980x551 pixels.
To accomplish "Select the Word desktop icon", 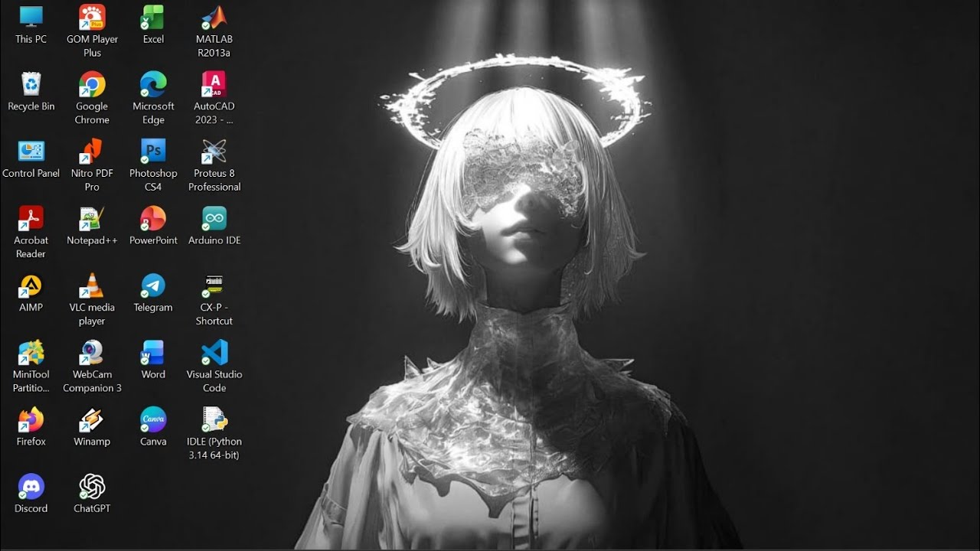I will point(153,352).
